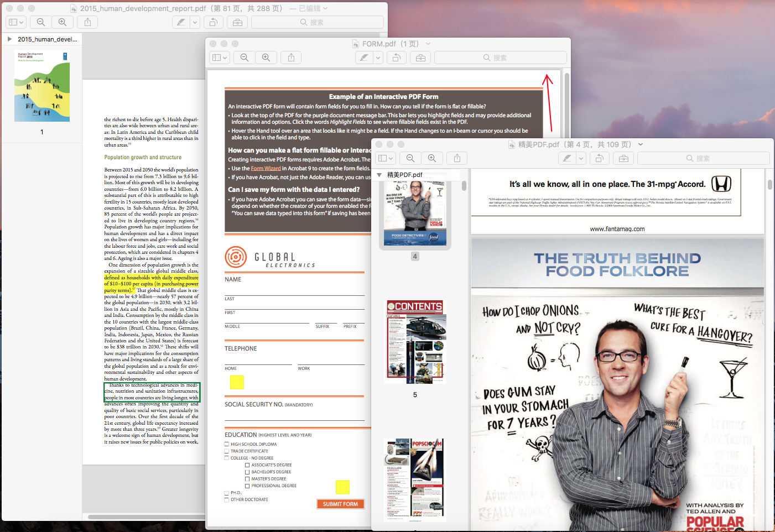Rotate page in 精美PDF.pdf window
This screenshot has width=775, height=532.
(599, 158)
